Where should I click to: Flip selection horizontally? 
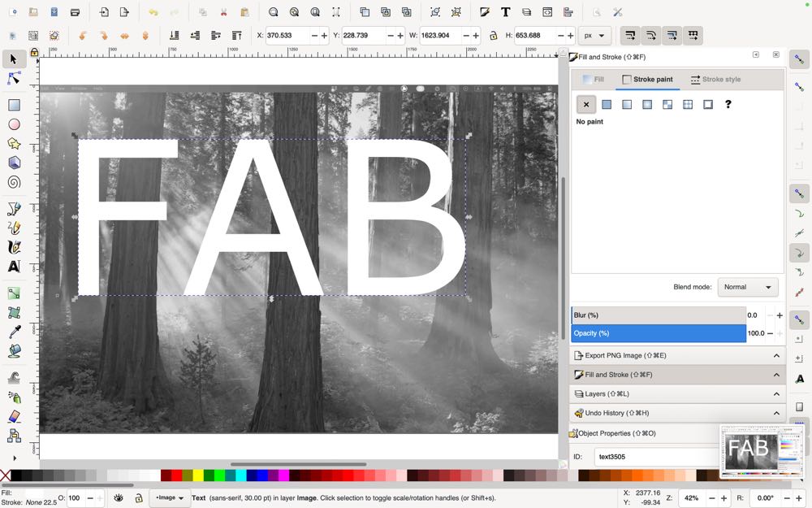point(124,35)
